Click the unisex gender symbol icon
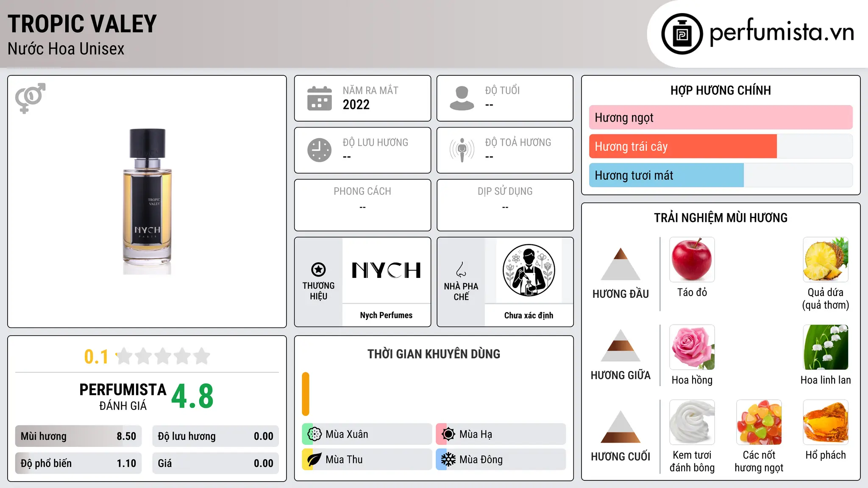This screenshot has height=488, width=868. click(30, 98)
